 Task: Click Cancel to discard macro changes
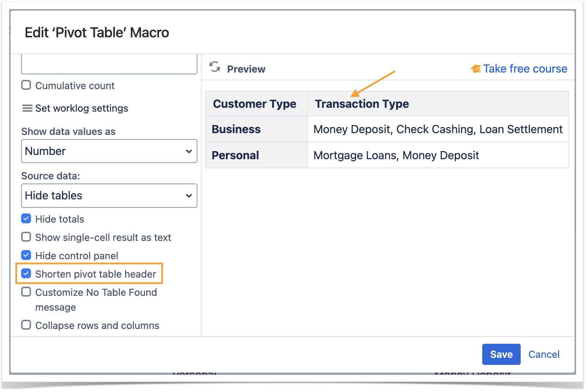[544, 354]
